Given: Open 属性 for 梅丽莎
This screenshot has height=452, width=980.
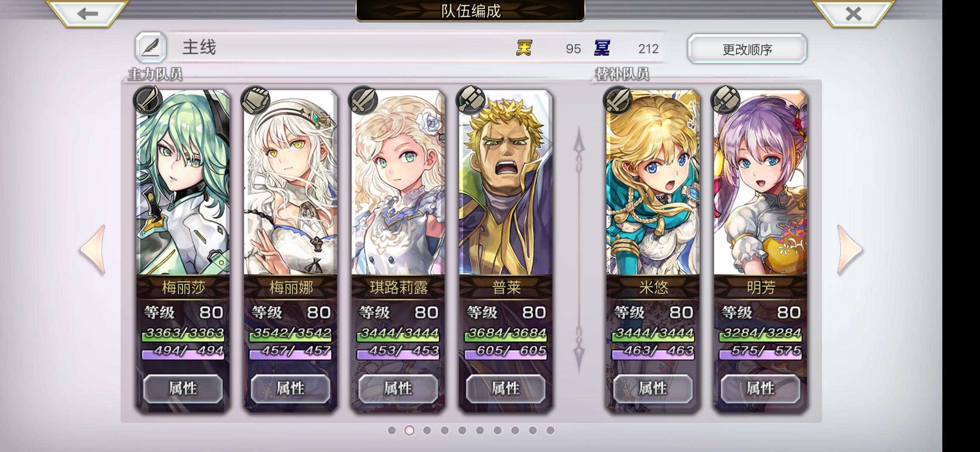Looking at the screenshot, I should (183, 388).
